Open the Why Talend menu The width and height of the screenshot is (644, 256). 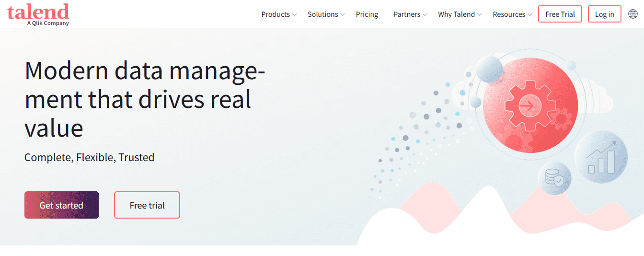tap(456, 14)
